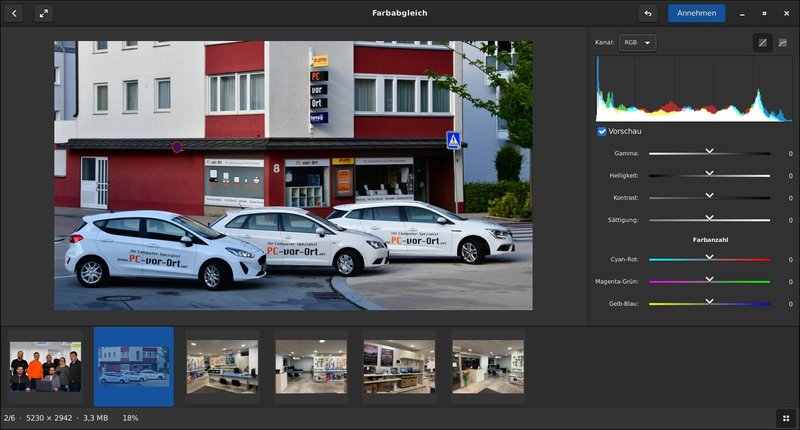Image resolution: width=800 pixels, height=430 pixels.
Task: Click the Cyan-Rot color slider
Action: (x=709, y=259)
